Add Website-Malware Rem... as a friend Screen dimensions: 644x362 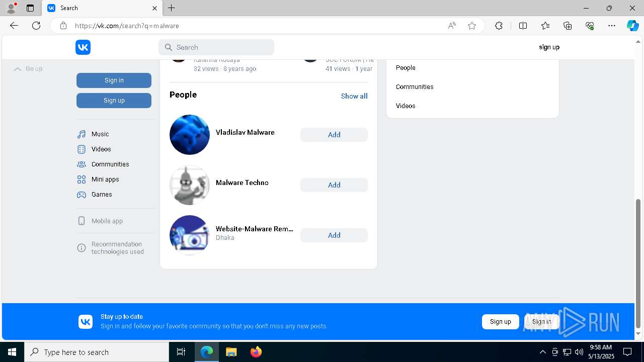[334, 235]
